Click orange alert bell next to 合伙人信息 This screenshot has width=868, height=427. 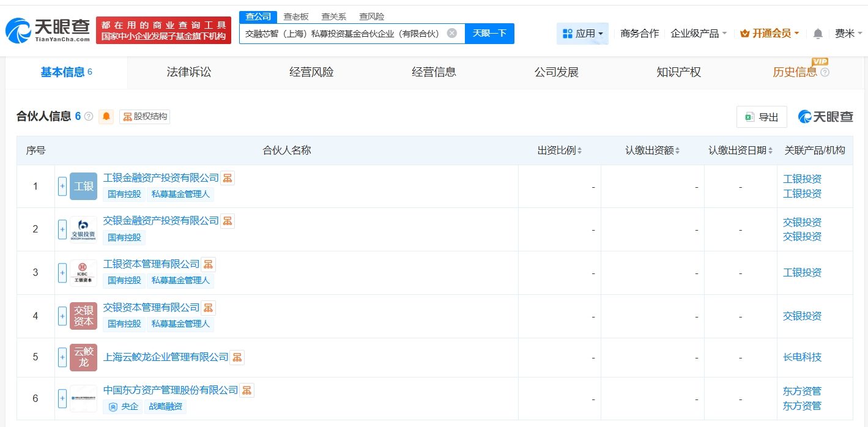point(107,116)
